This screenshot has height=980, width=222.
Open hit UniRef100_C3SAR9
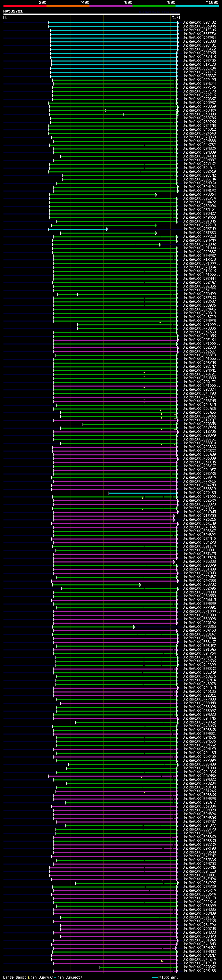[199, 906]
